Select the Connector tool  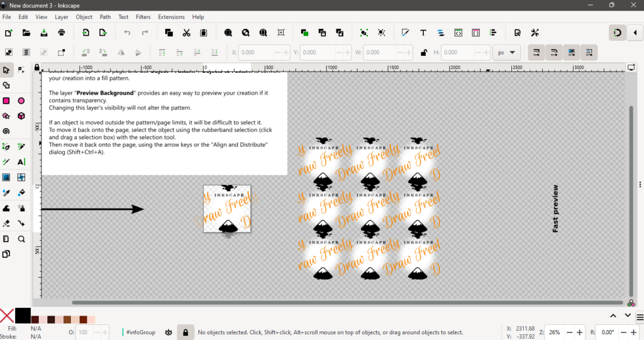click(21, 223)
